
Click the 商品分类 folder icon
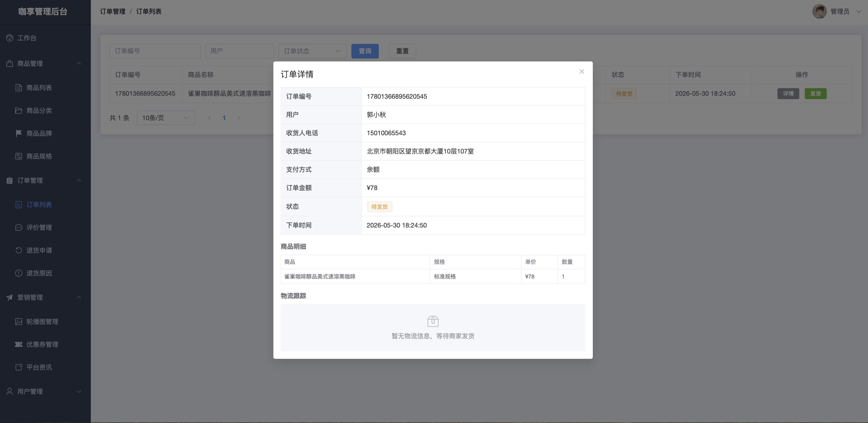pyautogui.click(x=19, y=111)
